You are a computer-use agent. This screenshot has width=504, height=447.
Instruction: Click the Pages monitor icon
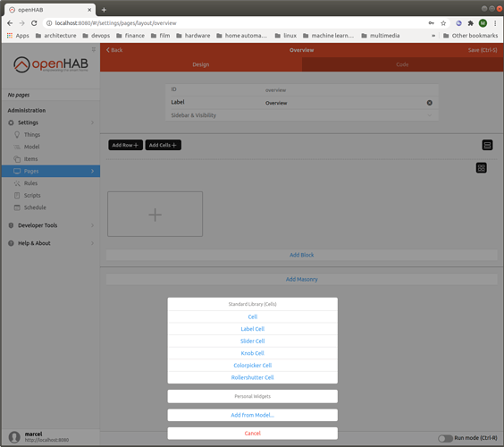[17, 171]
